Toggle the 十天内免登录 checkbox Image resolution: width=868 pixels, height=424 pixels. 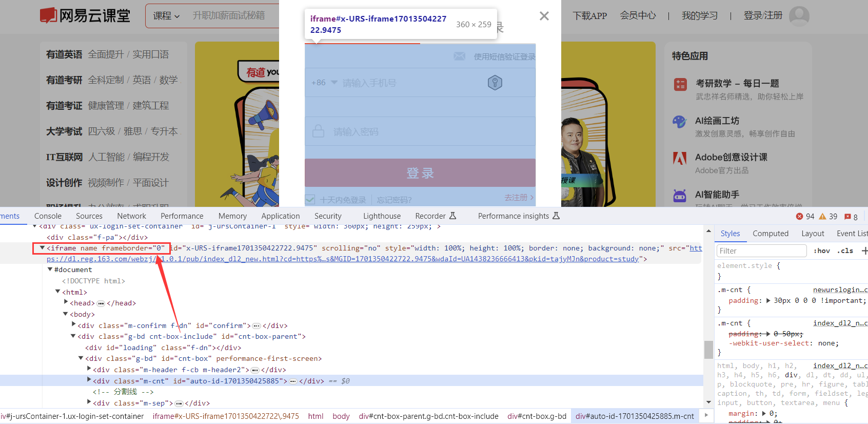[310, 200]
